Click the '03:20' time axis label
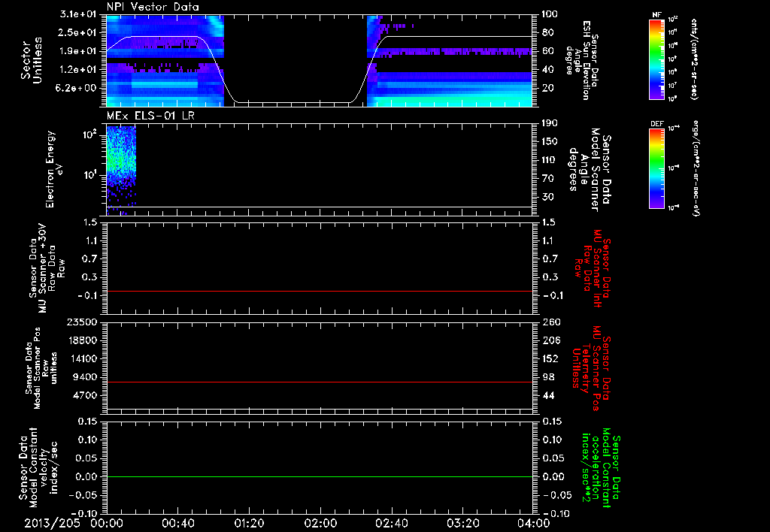 click(x=462, y=524)
